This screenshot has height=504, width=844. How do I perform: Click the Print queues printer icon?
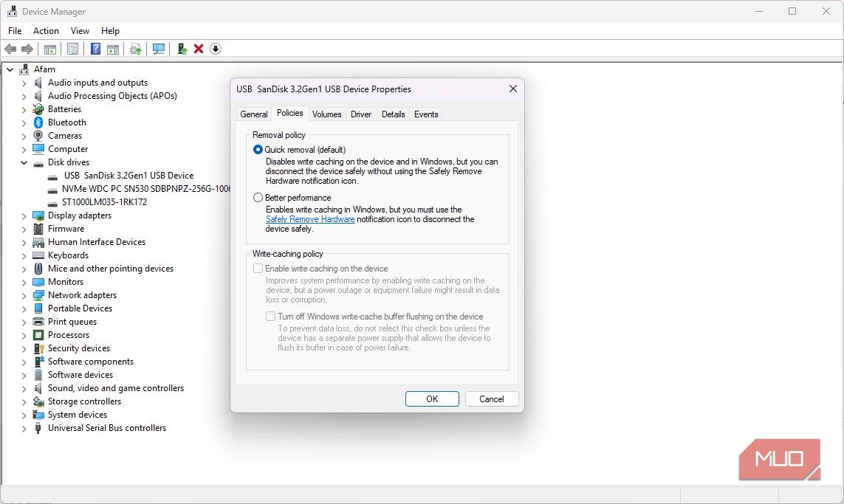tap(38, 322)
